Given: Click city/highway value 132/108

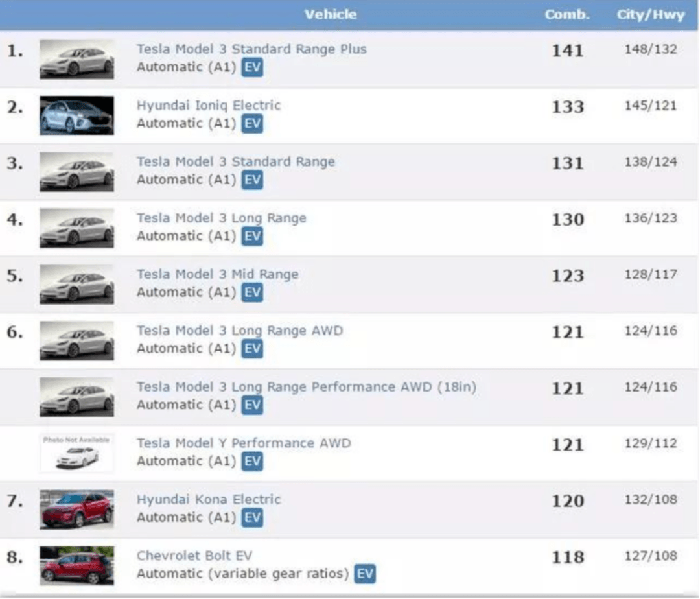Looking at the screenshot, I should pos(651,499).
